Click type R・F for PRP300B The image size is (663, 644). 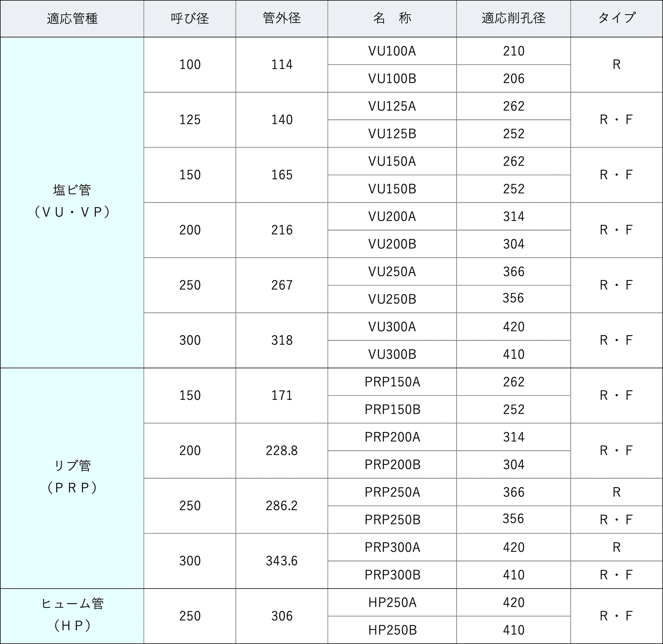coord(617,575)
